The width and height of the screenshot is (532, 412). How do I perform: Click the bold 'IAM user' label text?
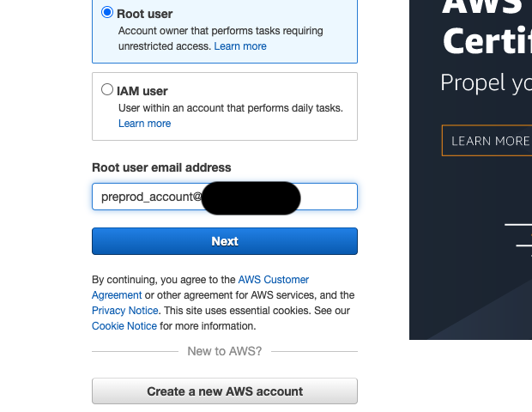click(x=142, y=91)
